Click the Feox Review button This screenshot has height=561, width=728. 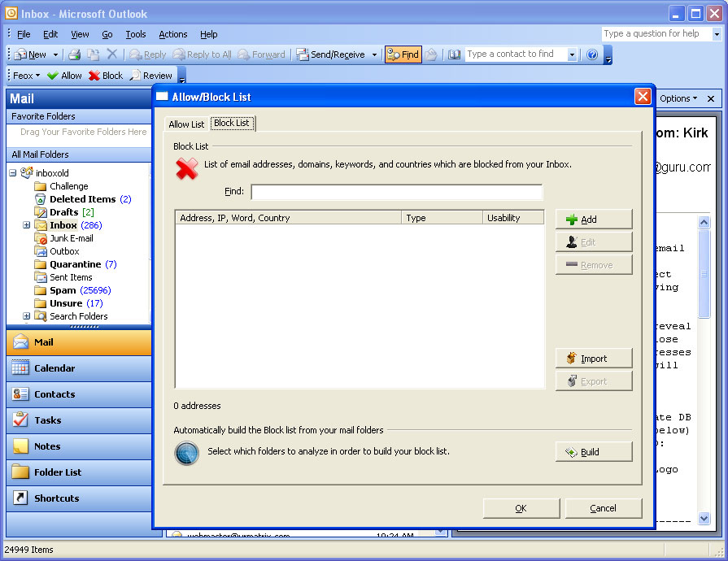pos(151,76)
